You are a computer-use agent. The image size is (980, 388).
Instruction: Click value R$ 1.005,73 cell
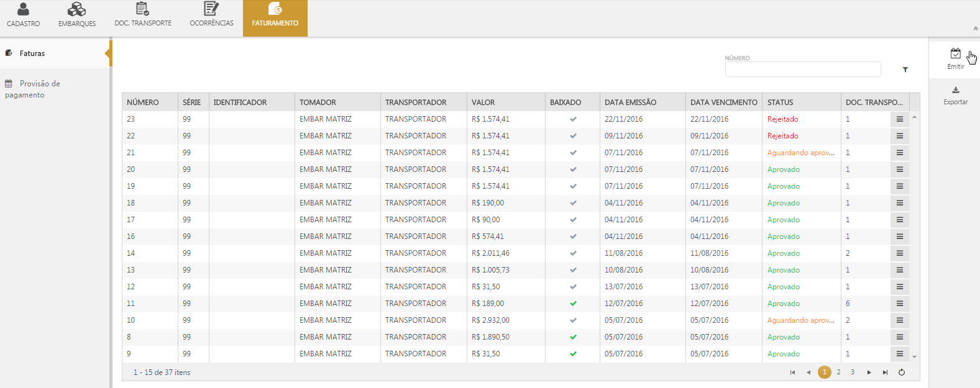[490, 270]
